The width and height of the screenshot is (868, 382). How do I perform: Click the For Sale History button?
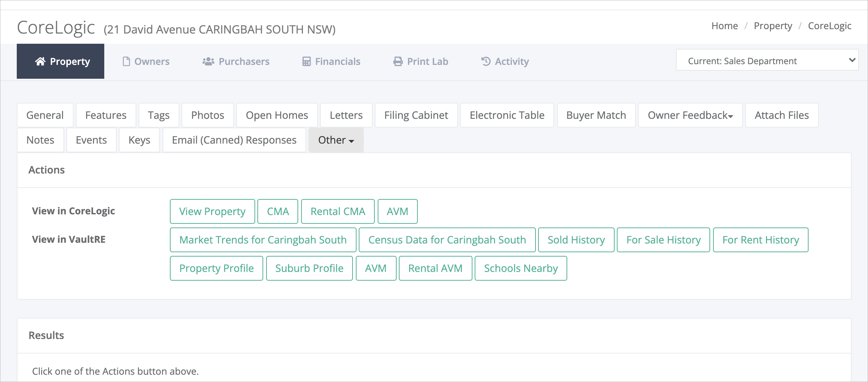(663, 240)
